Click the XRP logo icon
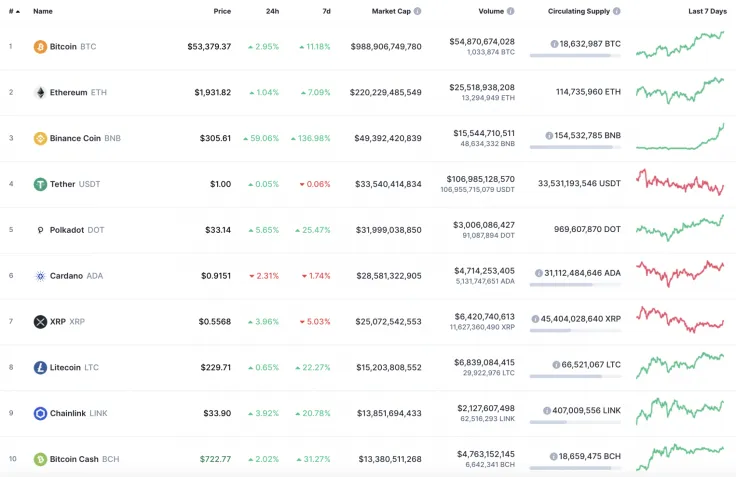Screen dimensions: 736x477 tap(40, 322)
